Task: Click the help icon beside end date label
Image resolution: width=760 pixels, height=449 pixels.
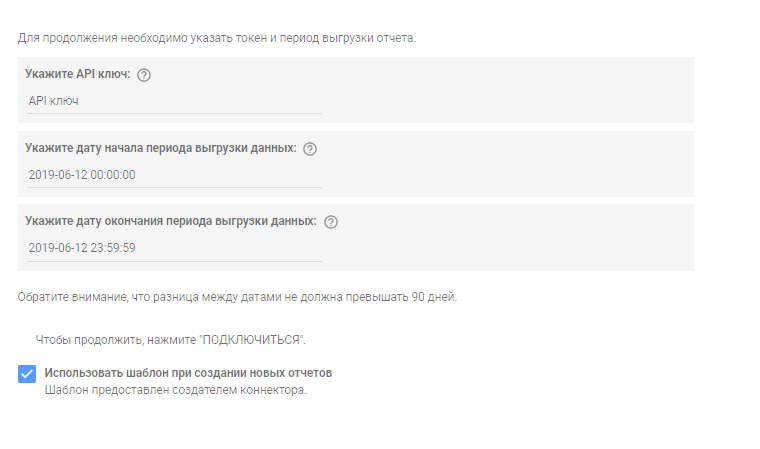Action: pyautogui.click(x=331, y=222)
